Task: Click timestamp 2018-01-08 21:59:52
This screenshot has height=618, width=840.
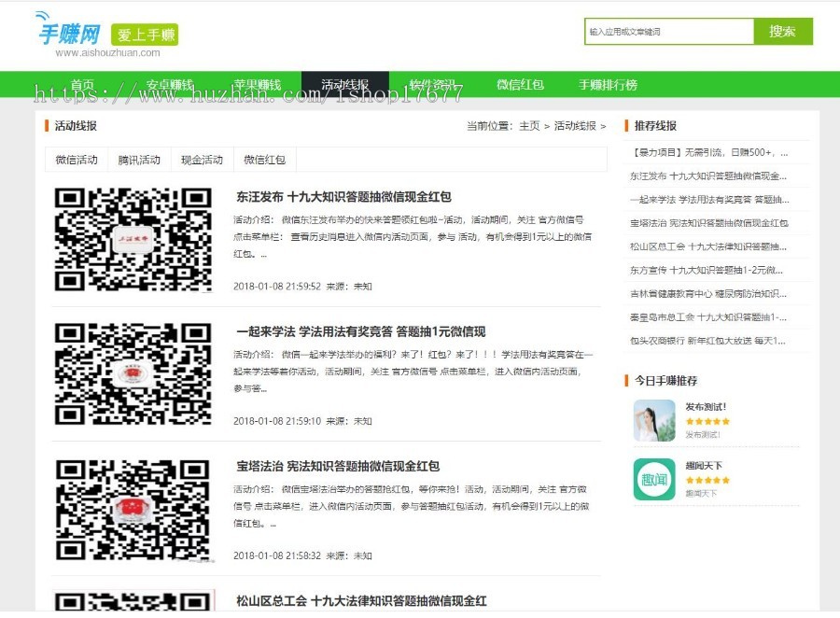Action: (x=277, y=287)
